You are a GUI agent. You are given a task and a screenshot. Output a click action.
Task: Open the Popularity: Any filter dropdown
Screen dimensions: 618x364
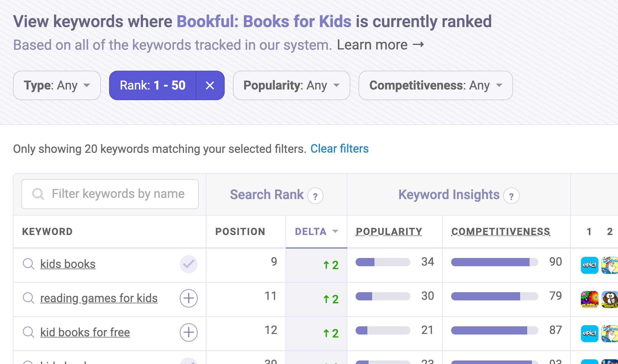click(x=291, y=85)
